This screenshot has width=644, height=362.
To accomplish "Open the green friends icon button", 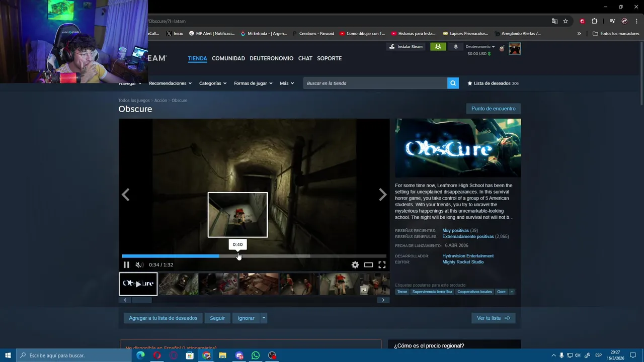I will 438,47.
